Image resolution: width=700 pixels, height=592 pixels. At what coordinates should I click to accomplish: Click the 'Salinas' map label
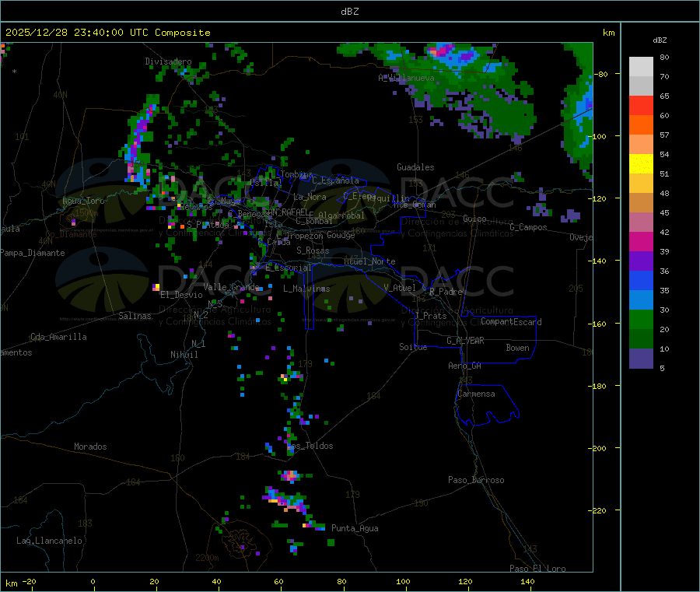click(135, 316)
